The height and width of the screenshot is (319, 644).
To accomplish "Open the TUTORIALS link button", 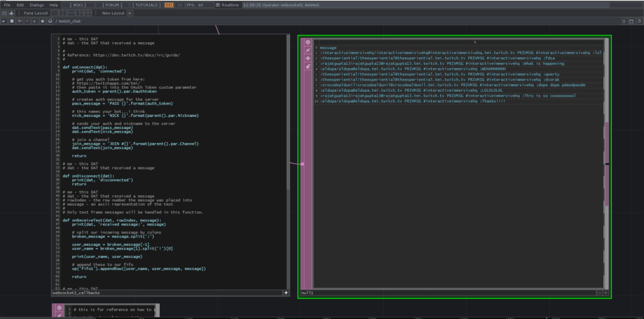I will (147, 5).
